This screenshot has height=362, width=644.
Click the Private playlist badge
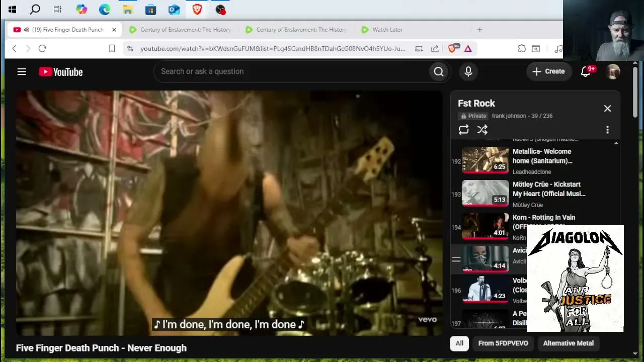[473, 116]
